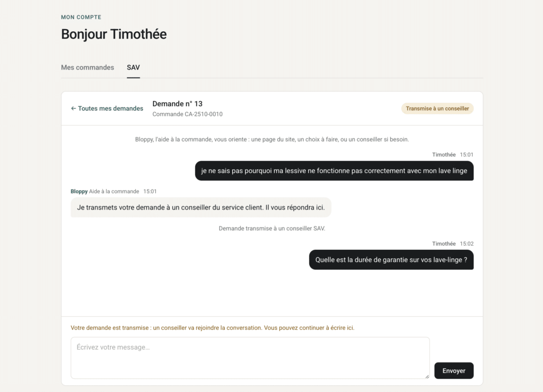The image size is (543, 392).
Task: Click Commande CA-2510-0010 text
Action: [x=187, y=114]
